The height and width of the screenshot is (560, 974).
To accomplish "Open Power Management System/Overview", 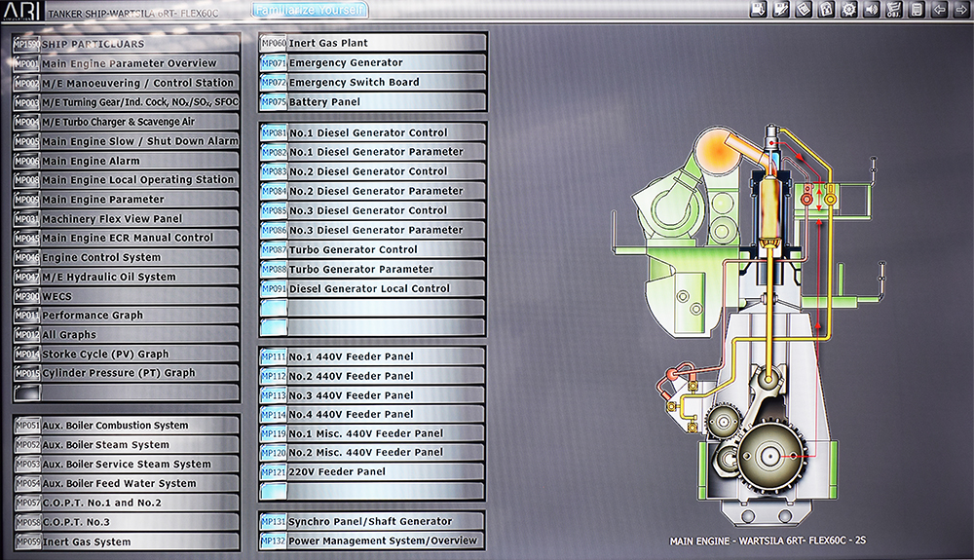I will pyautogui.click(x=373, y=541).
